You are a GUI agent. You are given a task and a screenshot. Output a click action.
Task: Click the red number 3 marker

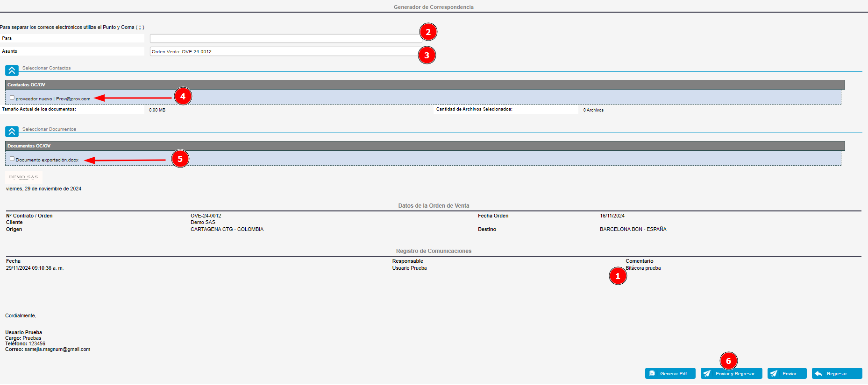coord(427,56)
